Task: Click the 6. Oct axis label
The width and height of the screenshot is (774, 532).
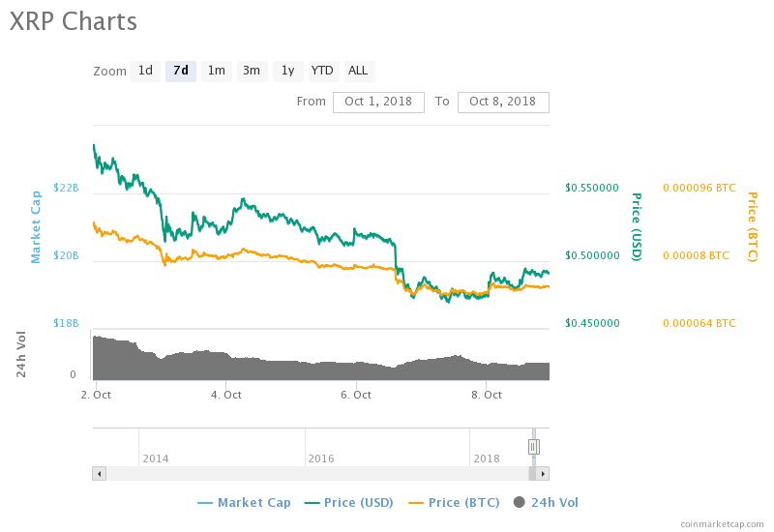Action: 356,395
